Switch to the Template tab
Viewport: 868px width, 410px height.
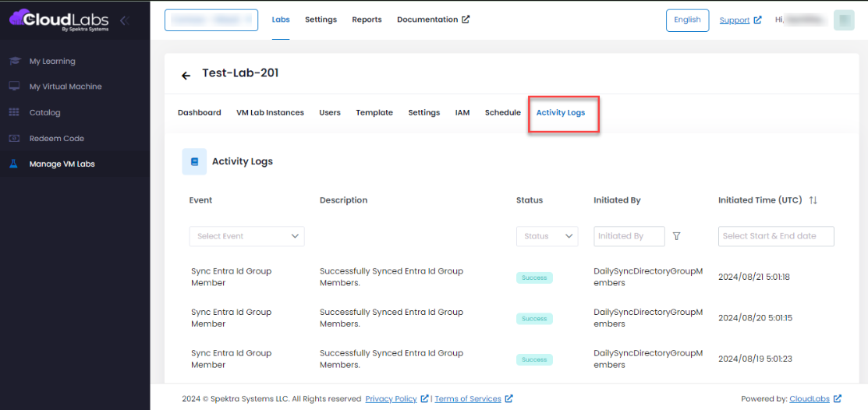click(x=374, y=112)
